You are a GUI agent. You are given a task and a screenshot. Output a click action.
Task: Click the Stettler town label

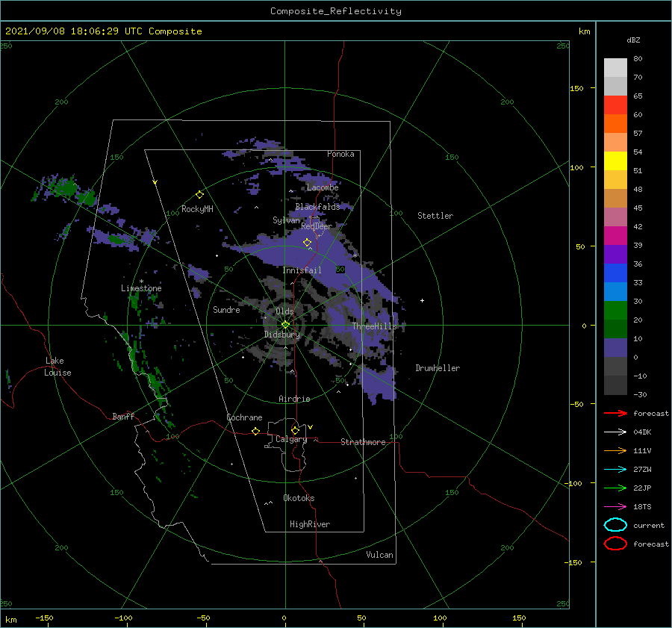click(435, 216)
